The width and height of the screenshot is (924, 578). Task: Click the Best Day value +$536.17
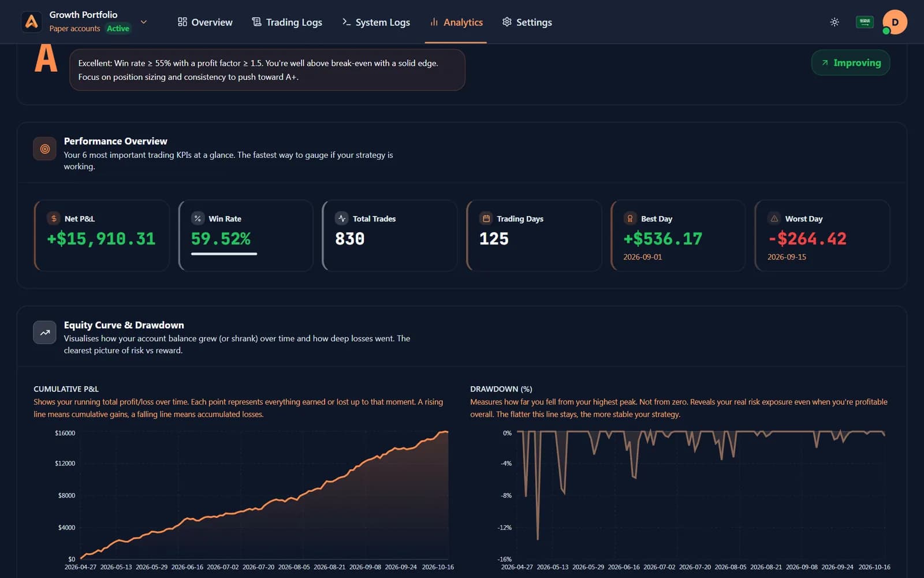point(663,239)
